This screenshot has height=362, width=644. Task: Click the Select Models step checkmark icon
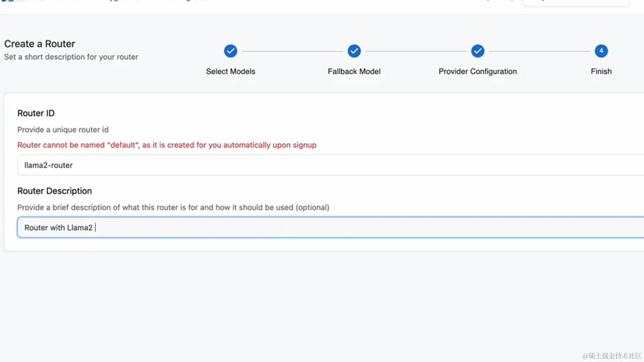pos(230,51)
